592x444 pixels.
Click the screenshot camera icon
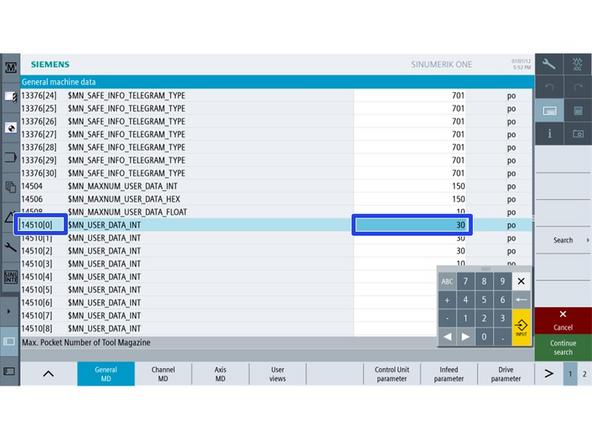click(578, 134)
